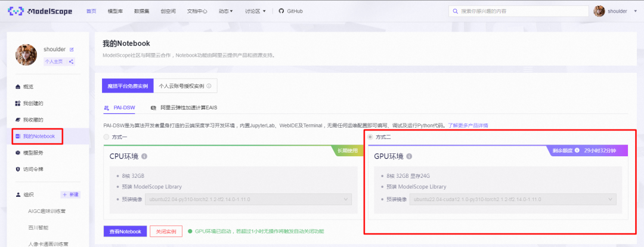This screenshot has height=247, width=644.
Task: Click 新建 to create an organization
Action: click(70, 194)
